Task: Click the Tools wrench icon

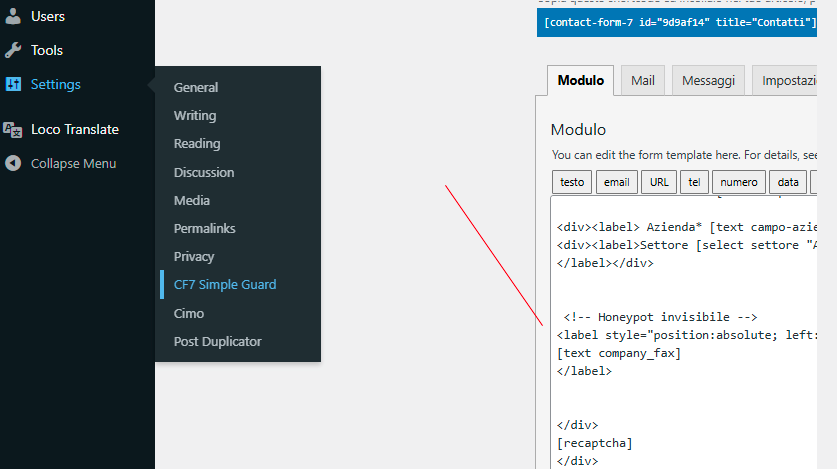Action: (13, 50)
